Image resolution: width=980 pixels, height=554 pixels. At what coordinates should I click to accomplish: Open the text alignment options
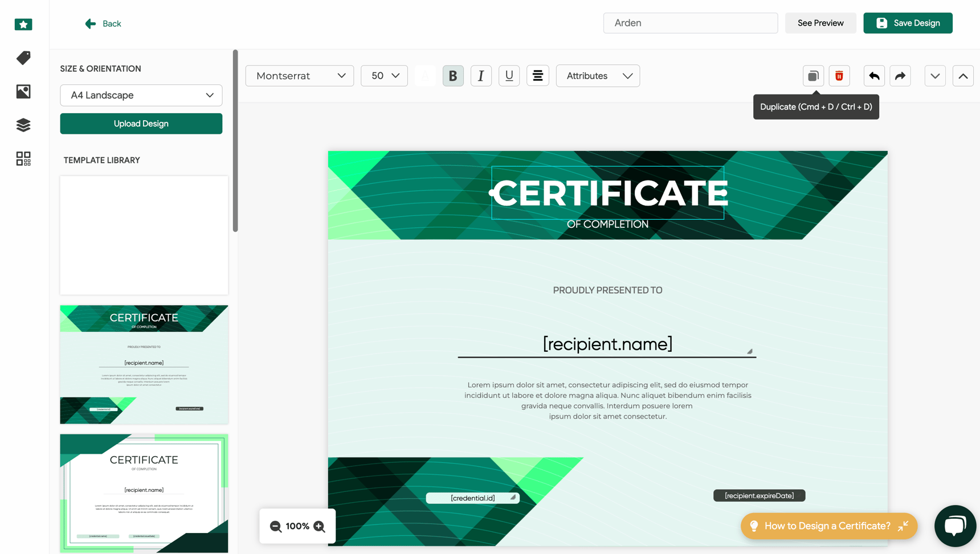537,76
